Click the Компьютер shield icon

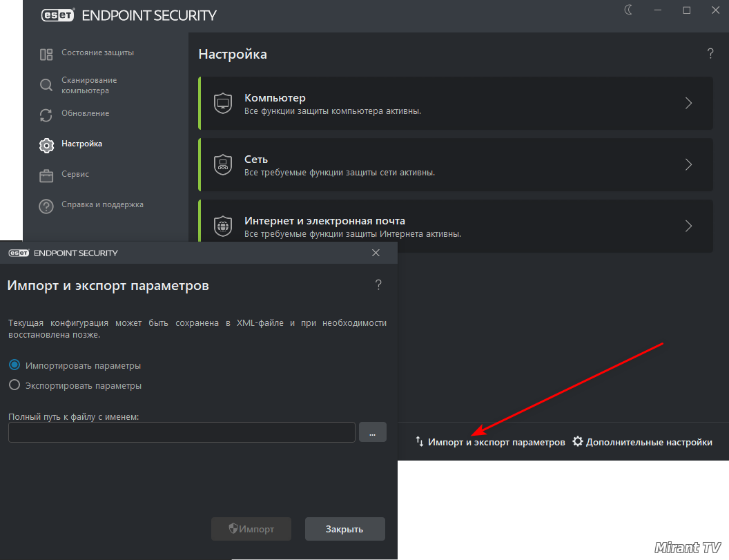[223, 104]
